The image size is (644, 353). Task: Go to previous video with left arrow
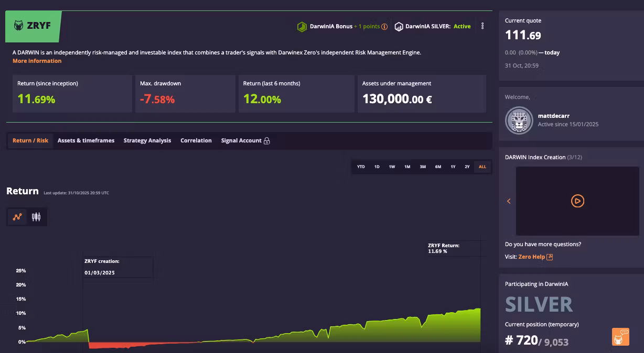509,201
